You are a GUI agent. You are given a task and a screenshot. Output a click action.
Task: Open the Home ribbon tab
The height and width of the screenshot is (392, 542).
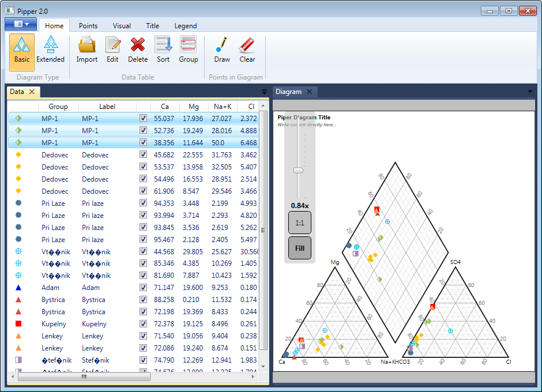(x=54, y=26)
